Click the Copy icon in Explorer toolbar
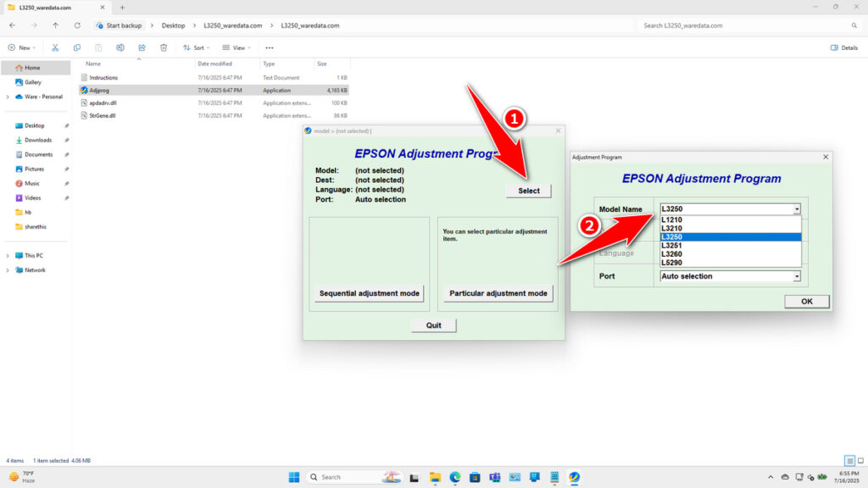This screenshot has height=488, width=868. [x=77, y=47]
